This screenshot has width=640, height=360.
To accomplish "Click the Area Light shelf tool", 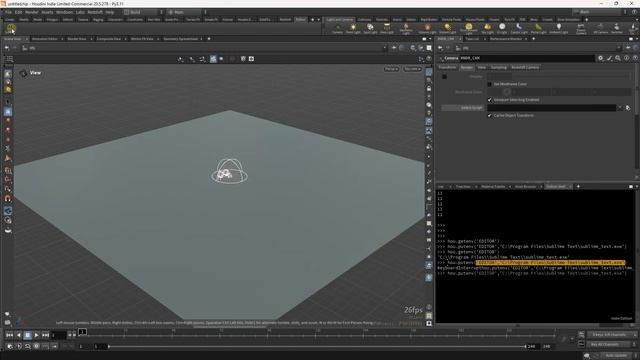I will pyautogui.click(x=387, y=29).
